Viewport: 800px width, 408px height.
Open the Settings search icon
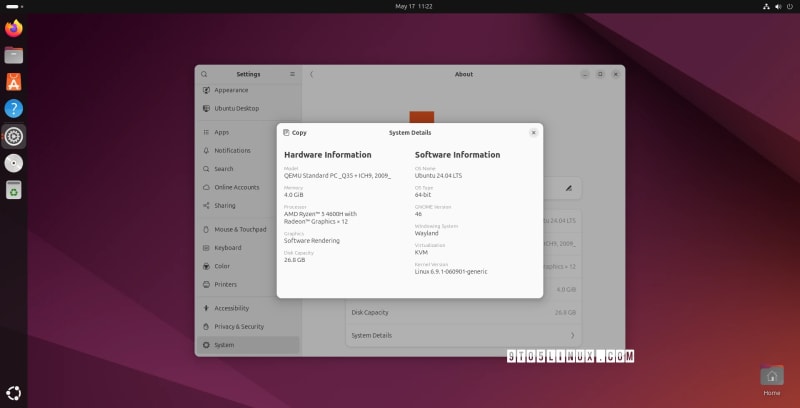point(204,74)
